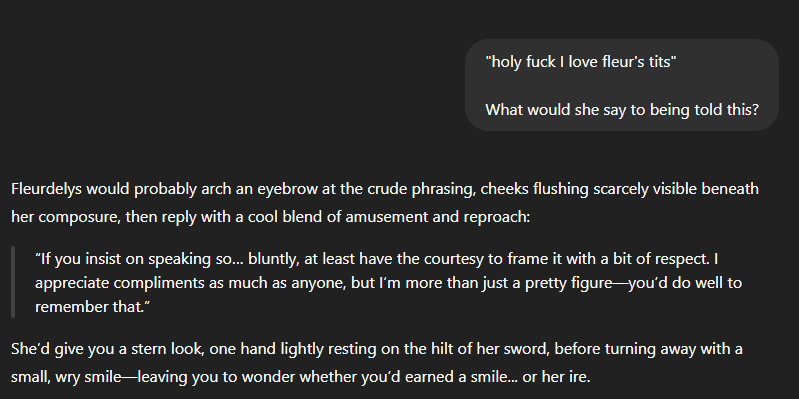Click the blockquote line starting "appreciate compliments"
The image size is (799, 399).
tap(388, 283)
